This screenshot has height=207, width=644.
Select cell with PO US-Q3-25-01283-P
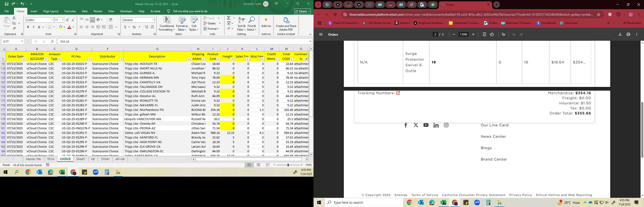(x=76, y=110)
